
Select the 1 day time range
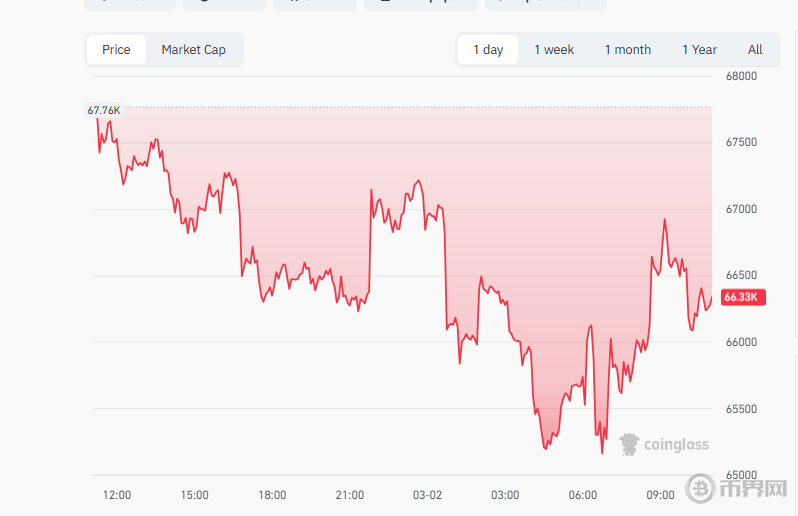pos(488,50)
